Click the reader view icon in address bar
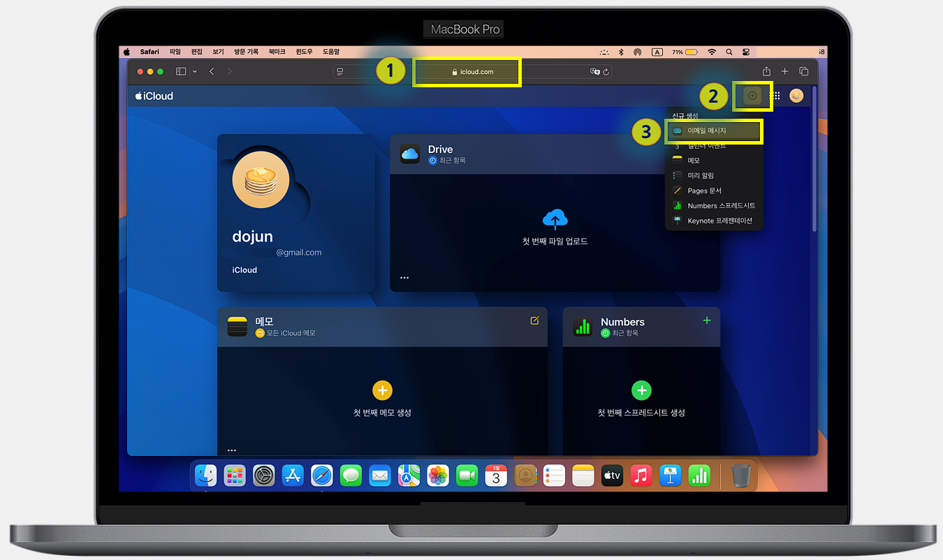 [340, 71]
